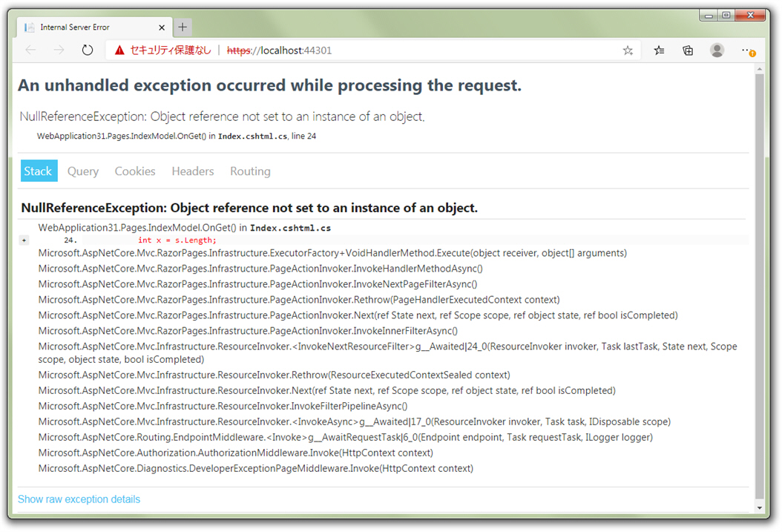782x532 pixels.
Task: Open the Collections icon
Action: click(x=688, y=50)
